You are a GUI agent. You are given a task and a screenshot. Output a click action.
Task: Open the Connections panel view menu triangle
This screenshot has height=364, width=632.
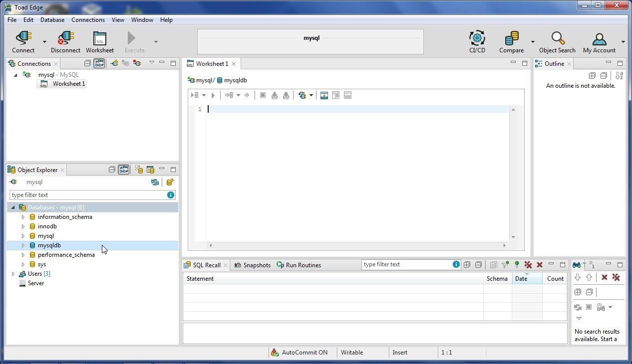click(x=152, y=63)
